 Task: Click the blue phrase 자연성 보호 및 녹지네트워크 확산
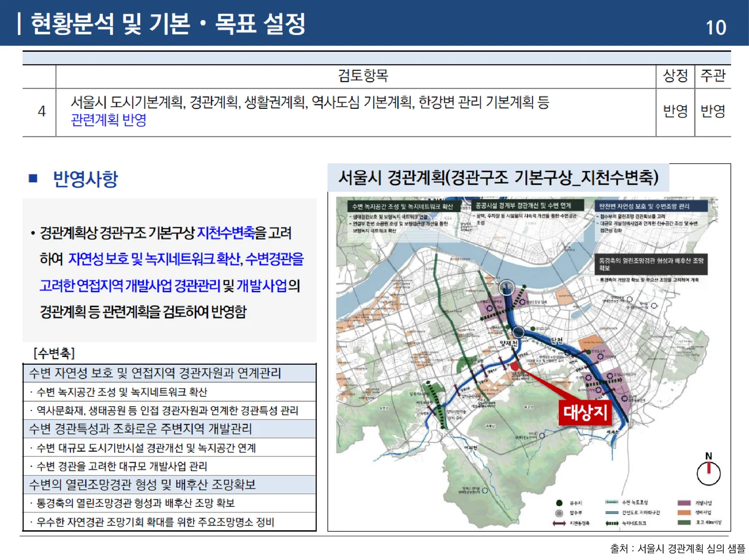pyautogui.click(x=155, y=259)
